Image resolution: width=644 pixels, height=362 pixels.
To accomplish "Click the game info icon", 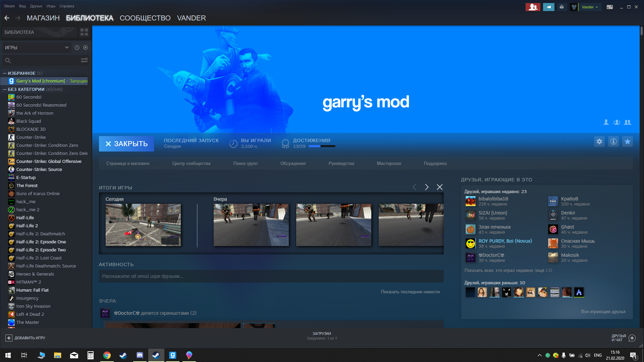I will tap(613, 141).
